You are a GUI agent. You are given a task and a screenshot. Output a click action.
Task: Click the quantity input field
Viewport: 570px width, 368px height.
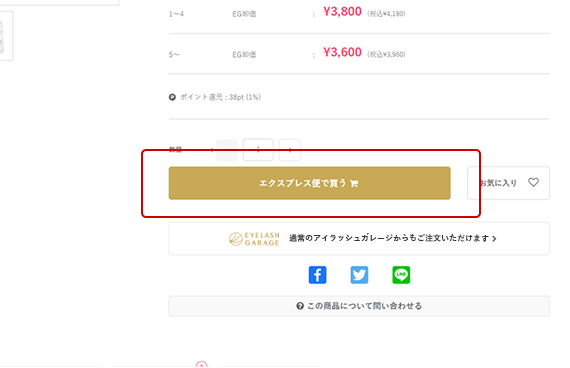[x=258, y=149]
